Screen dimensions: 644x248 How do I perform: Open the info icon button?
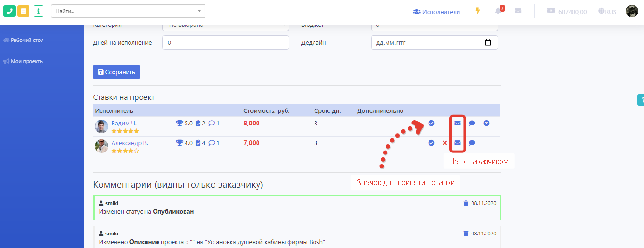pyautogui.click(x=39, y=11)
